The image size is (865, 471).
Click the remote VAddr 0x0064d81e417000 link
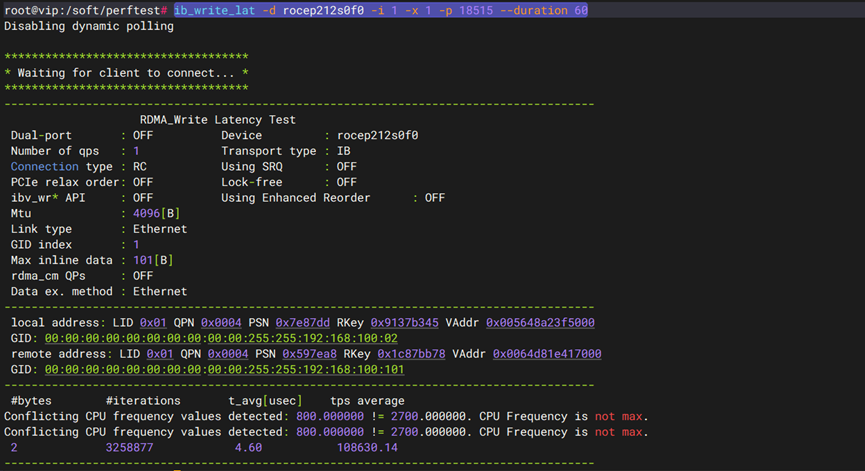[x=547, y=354]
